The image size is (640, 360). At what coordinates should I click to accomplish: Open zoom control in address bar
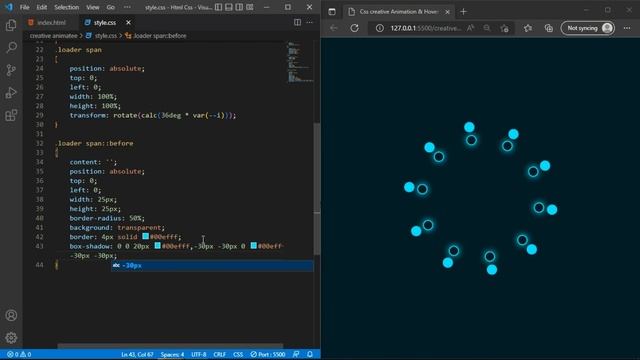(487, 28)
